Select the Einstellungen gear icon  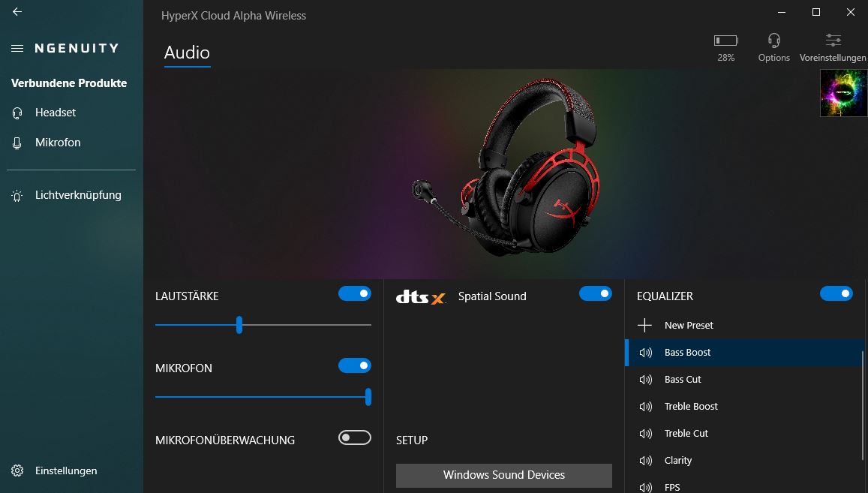[17, 471]
